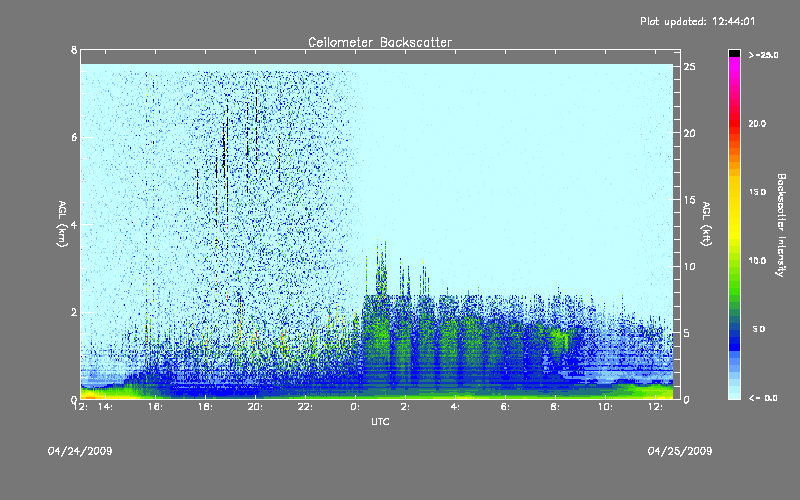Click the "0:" midnight time tick label
The width and height of the screenshot is (800, 500).
(x=356, y=407)
